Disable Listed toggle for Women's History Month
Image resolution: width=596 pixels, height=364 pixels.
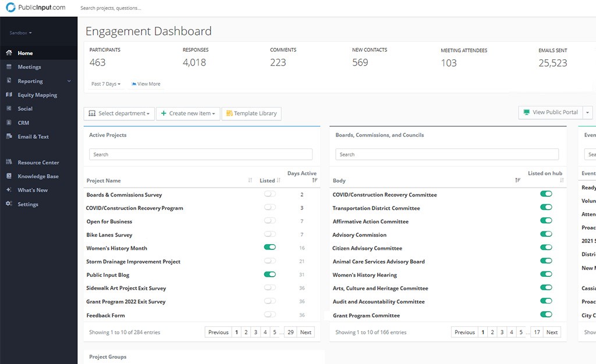click(269, 248)
